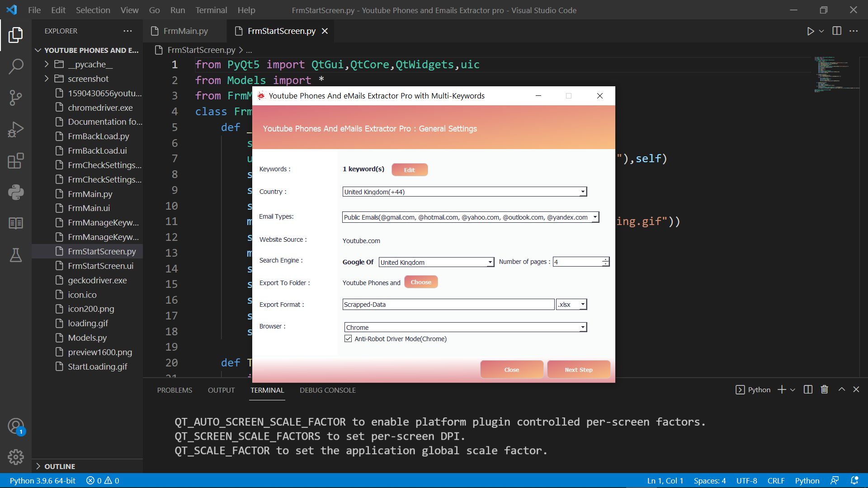Open FrmBackLoad.ui file
The image size is (868, 488).
pyautogui.click(x=97, y=150)
